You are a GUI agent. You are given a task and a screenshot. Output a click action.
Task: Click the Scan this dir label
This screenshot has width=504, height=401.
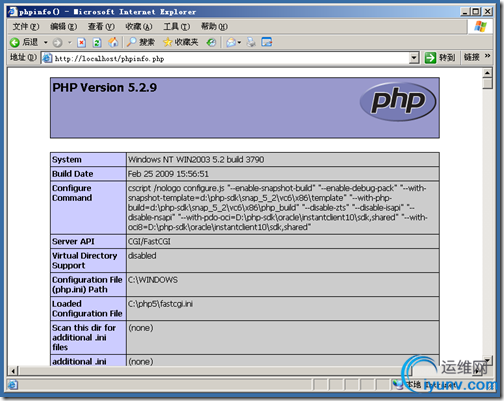[x=84, y=338]
